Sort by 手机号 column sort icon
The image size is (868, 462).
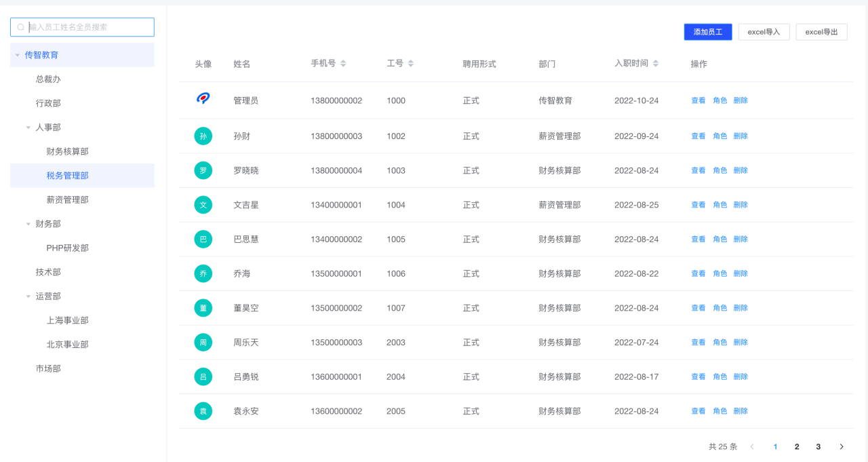[x=343, y=63]
